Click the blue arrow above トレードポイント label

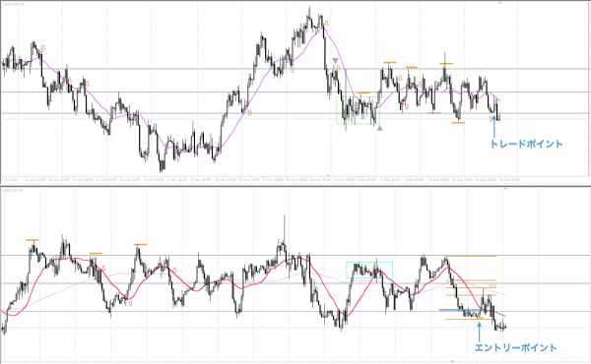(x=494, y=126)
